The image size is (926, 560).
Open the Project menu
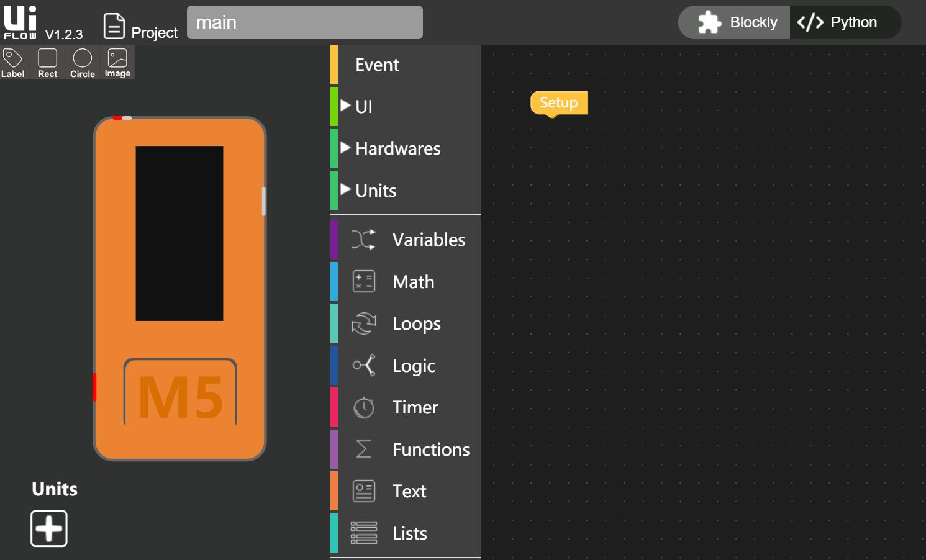coord(139,25)
